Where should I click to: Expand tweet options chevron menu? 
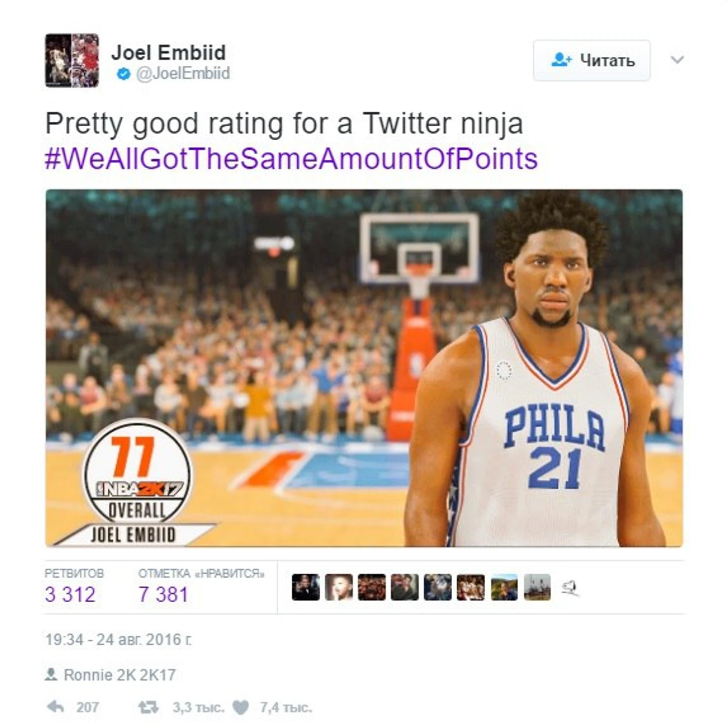[x=677, y=60]
